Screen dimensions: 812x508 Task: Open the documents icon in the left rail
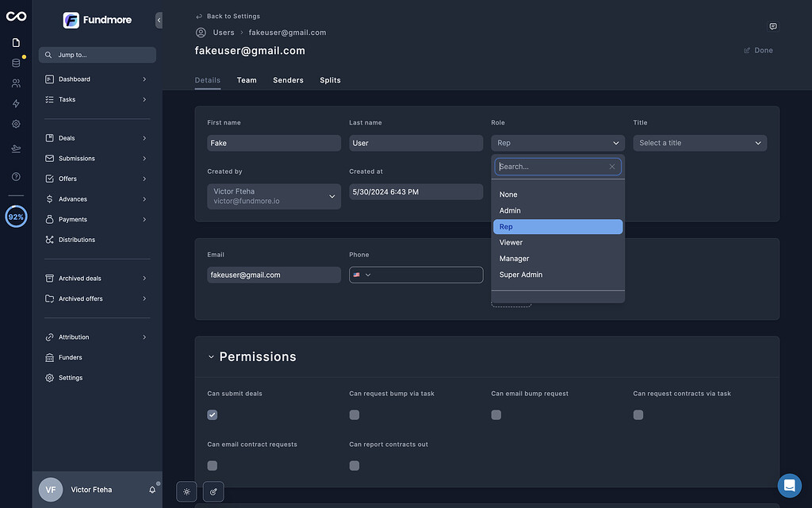point(16,41)
